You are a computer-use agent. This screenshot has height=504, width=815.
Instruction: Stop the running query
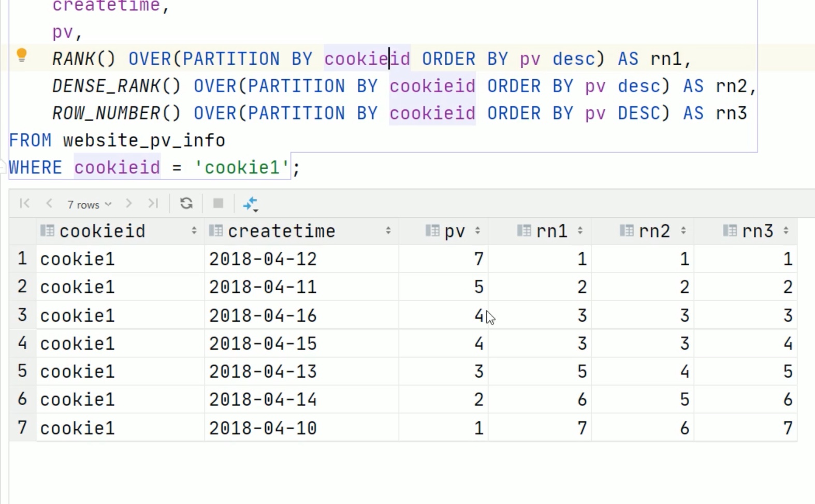point(218,203)
